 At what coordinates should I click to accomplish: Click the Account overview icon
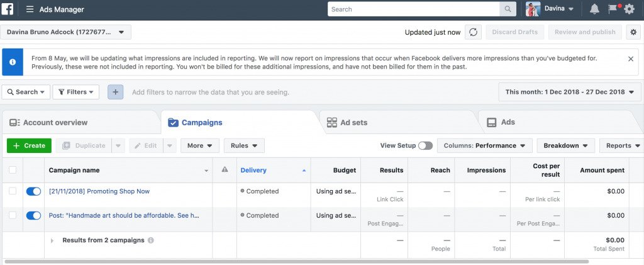(x=15, y=123)
